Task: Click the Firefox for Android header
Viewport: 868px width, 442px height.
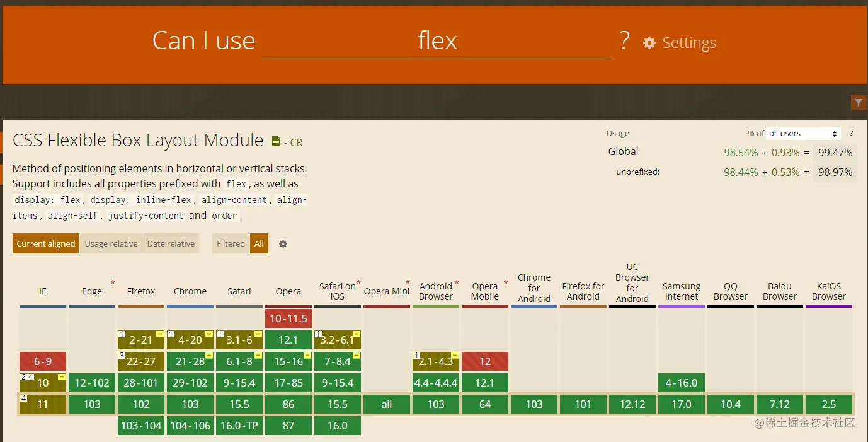Action: (583, 291)
